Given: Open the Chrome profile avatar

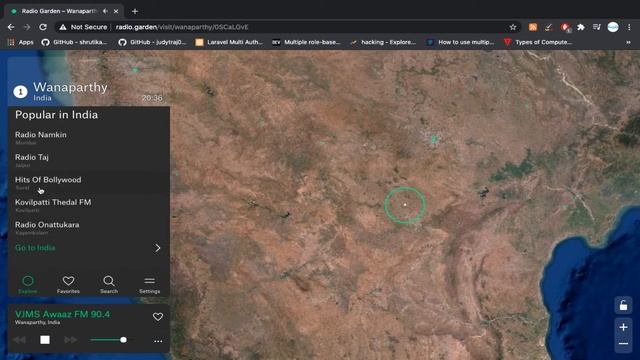Looking at the screenshot, I should coord(613,27).
